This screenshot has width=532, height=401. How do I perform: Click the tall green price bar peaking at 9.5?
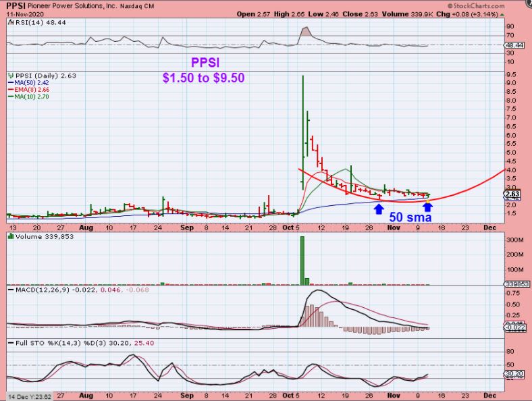pos(302,132)
